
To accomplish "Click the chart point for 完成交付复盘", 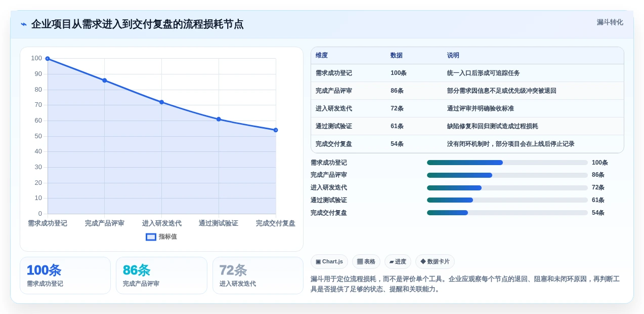I will point(276,130).
